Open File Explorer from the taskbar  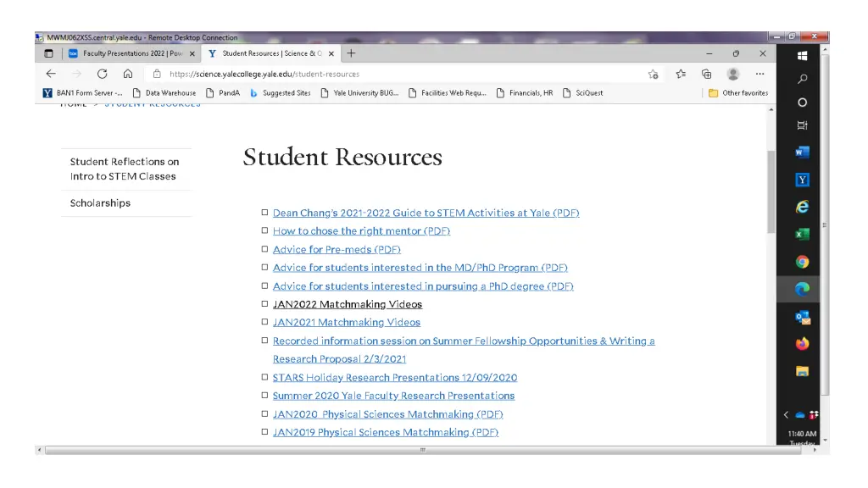click(x=802, y=371)
